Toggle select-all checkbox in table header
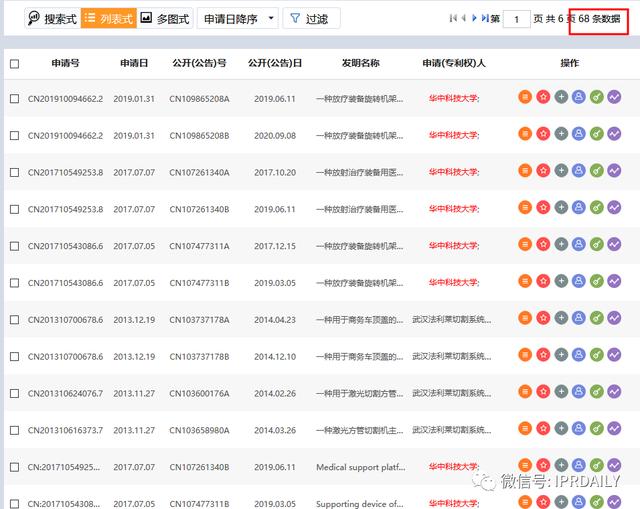Image resolution: width=640 pixels, height=509 pixels. (x=14, y=64)
